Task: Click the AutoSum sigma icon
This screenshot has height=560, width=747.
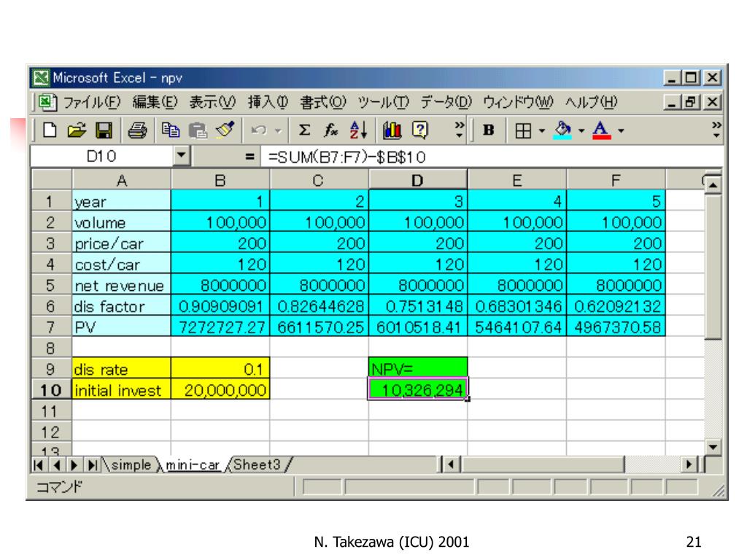Action: 304,130
